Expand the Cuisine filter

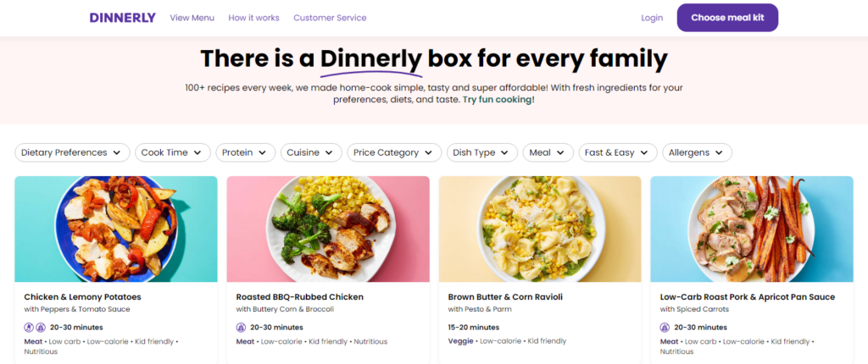tap(310, 152)
